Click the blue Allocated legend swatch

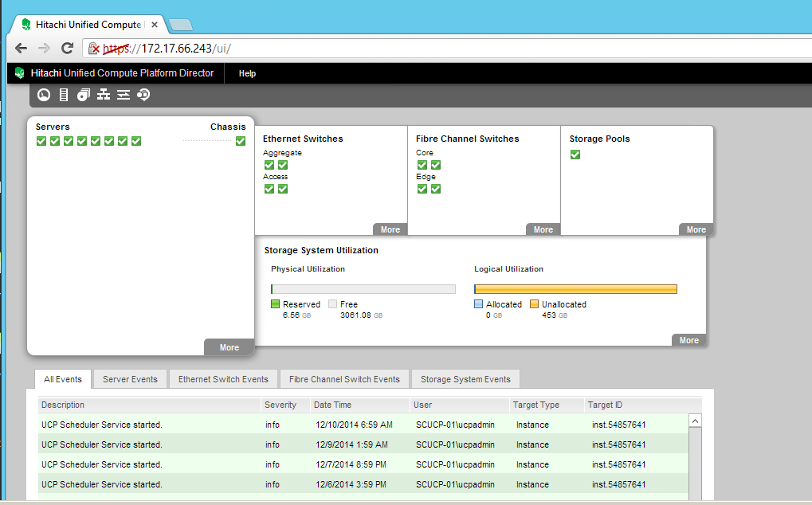click(478, 303)
